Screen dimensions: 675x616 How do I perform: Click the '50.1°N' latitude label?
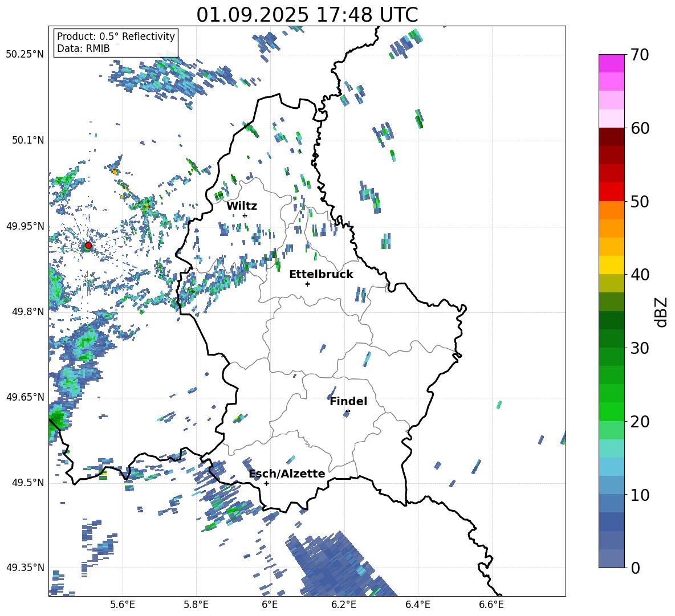pos(28,140)
